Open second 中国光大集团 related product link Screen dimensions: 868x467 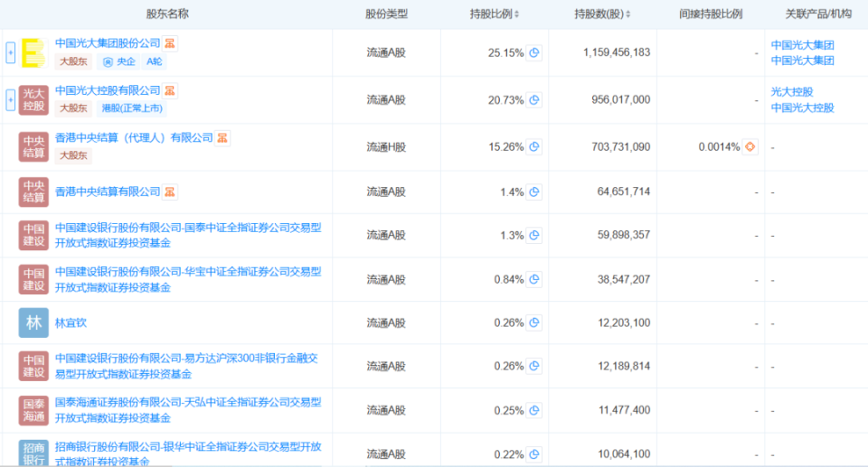(x=803, y=61)
